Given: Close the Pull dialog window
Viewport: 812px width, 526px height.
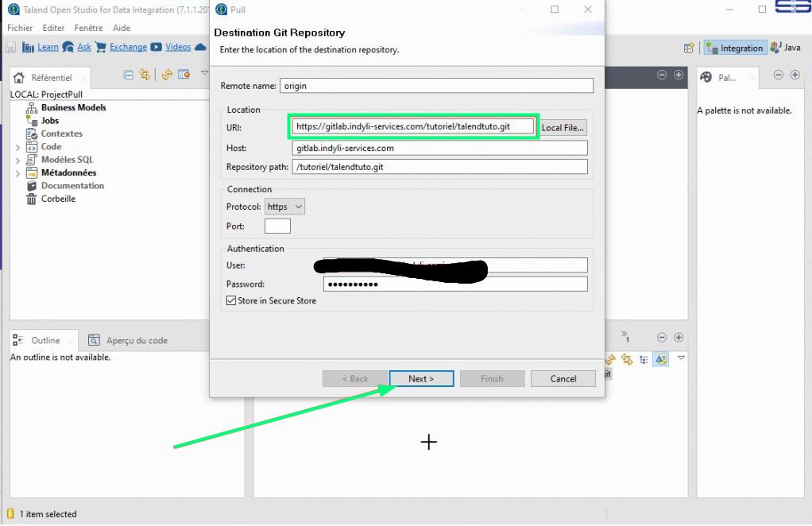Looking at the screenshot, I should (588, 10).
